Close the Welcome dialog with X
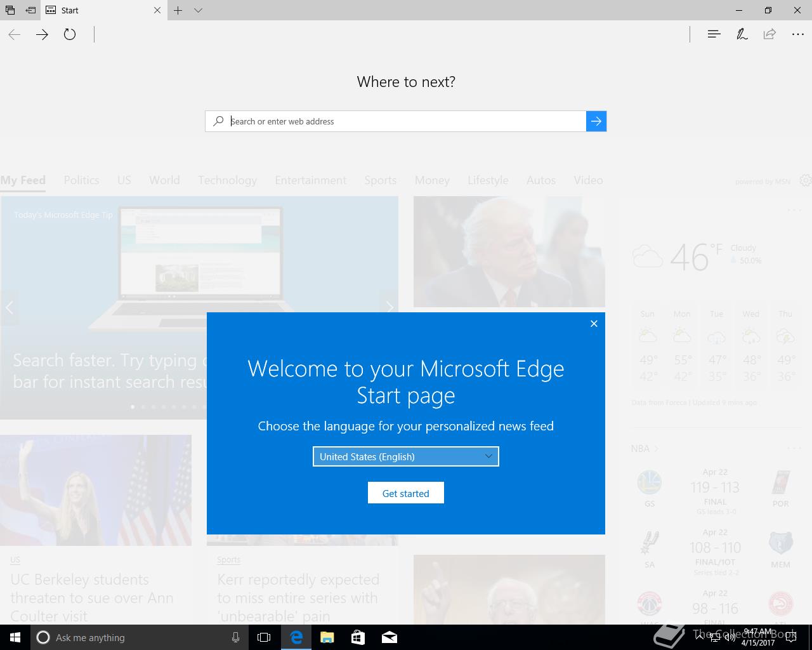 click(594, 324)
